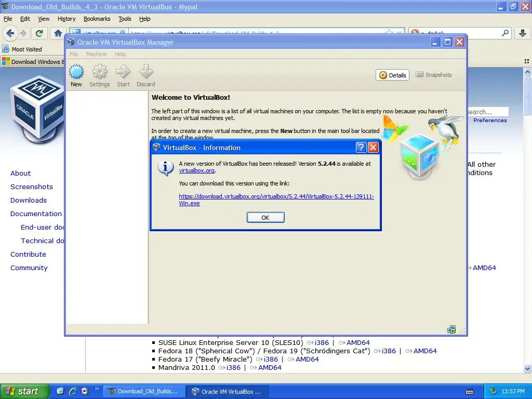Image resolution: width=532 pixels, height=399 pixels.
Task: Reload the current browser page
Action: pyautogui.click(x=39, y=33)
